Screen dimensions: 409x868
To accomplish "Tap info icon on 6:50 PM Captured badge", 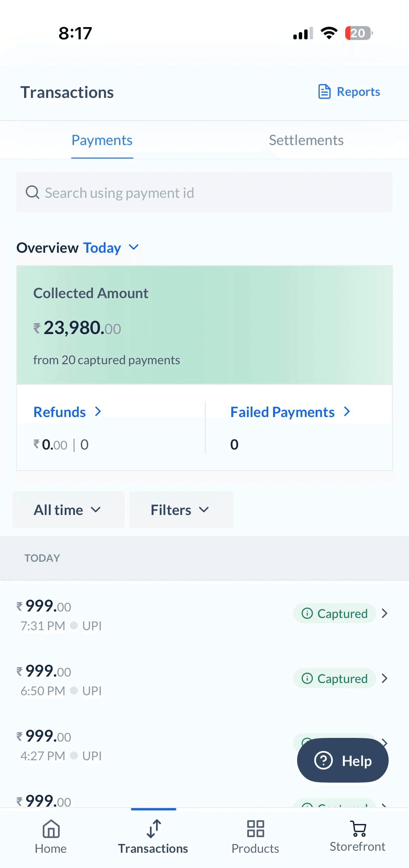I will click(307, 678).
